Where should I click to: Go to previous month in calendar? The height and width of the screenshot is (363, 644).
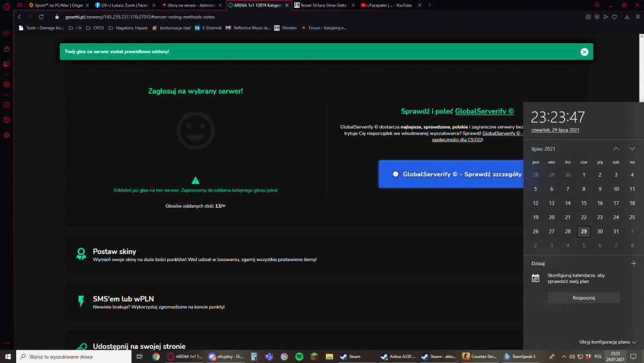coord(616,149)
